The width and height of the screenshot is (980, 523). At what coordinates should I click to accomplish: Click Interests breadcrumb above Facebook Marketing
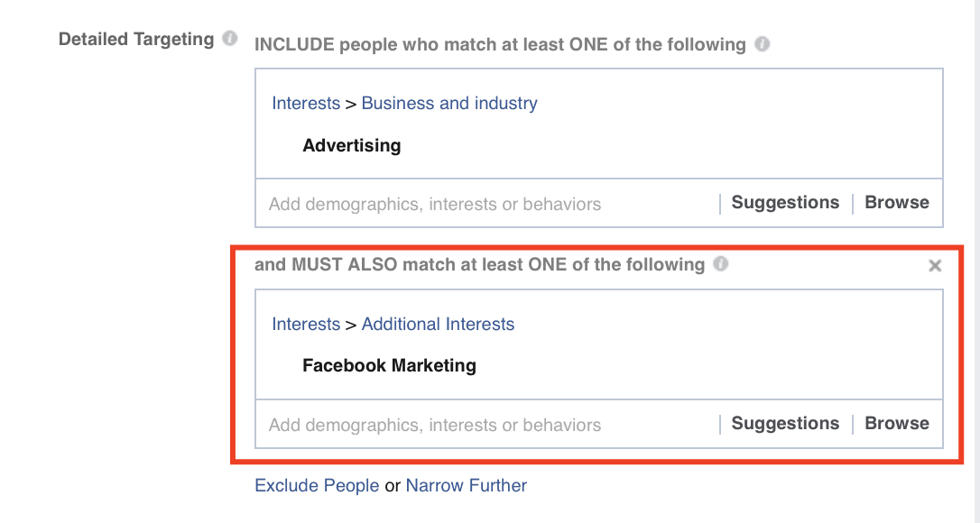click(306, 324)
